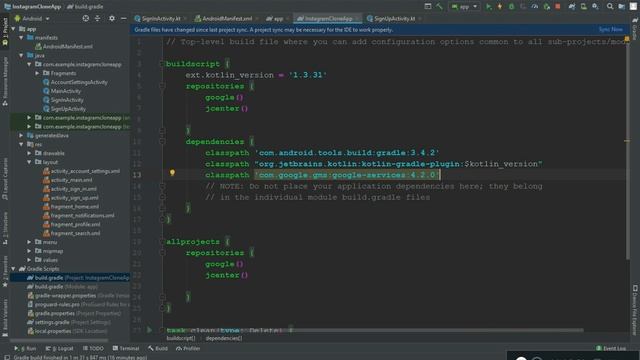Image resolution: width=640 pixels, height=360 pixels.
Task: Apply changes with the lightning bolt icon
Action: [x=500, y=7]
